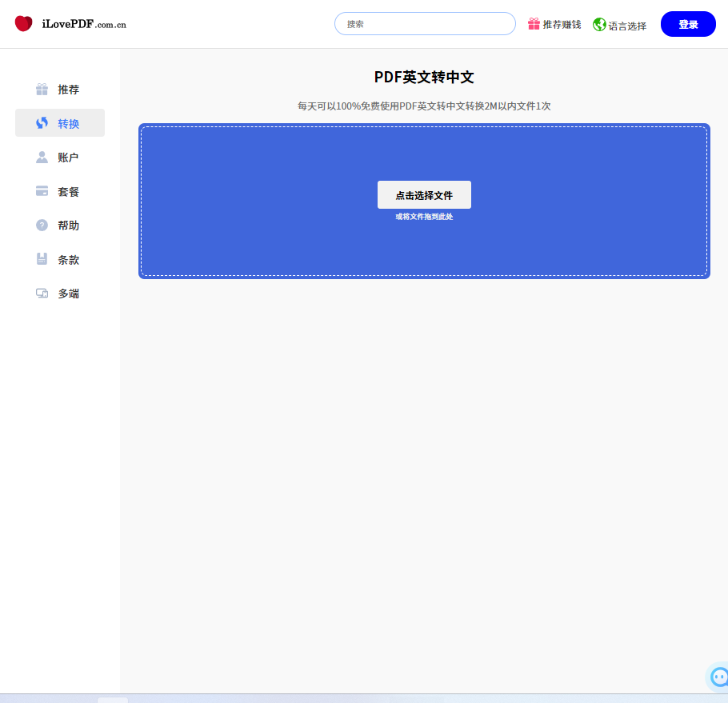Viewport: 728px width, 703px height.
Task: Click the PDF英文转中文 heading
Action: pyautogui.click(x=424, y=77)
